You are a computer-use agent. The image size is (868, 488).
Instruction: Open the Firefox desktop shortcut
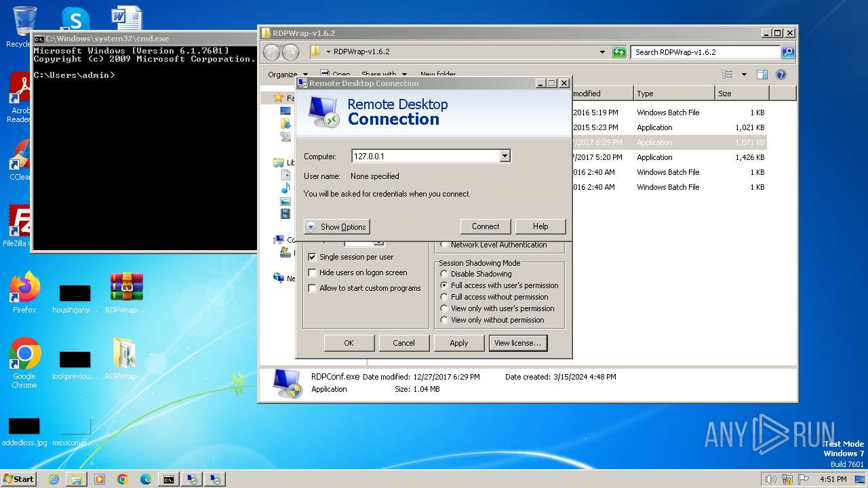(24, 293)
